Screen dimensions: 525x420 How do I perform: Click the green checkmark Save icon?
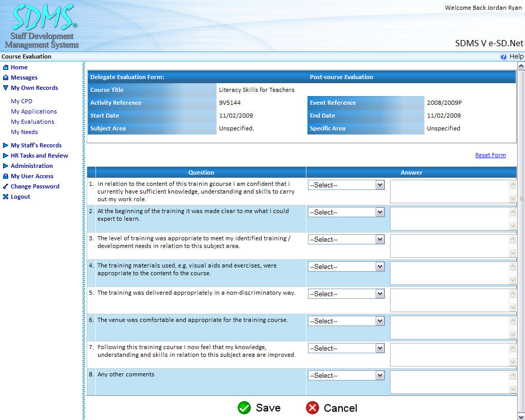pyautogui.click(x=244, y=408)
